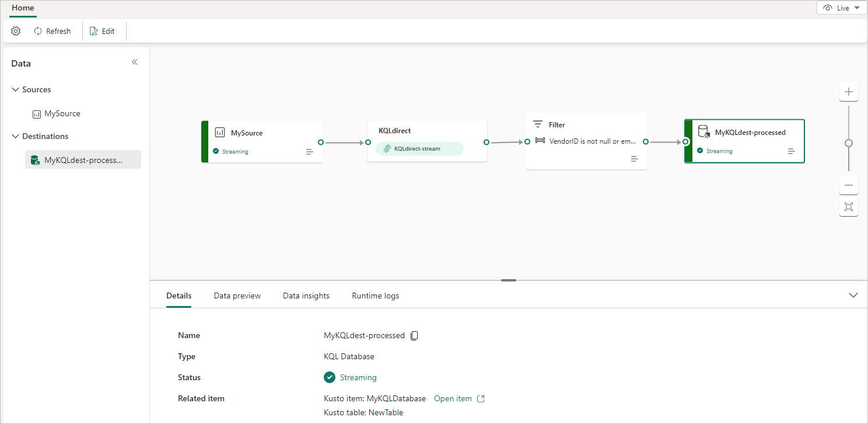868x424 pixels.
Task: Select the Kusto item: MyKQLDatabase text
Action: 375,398
